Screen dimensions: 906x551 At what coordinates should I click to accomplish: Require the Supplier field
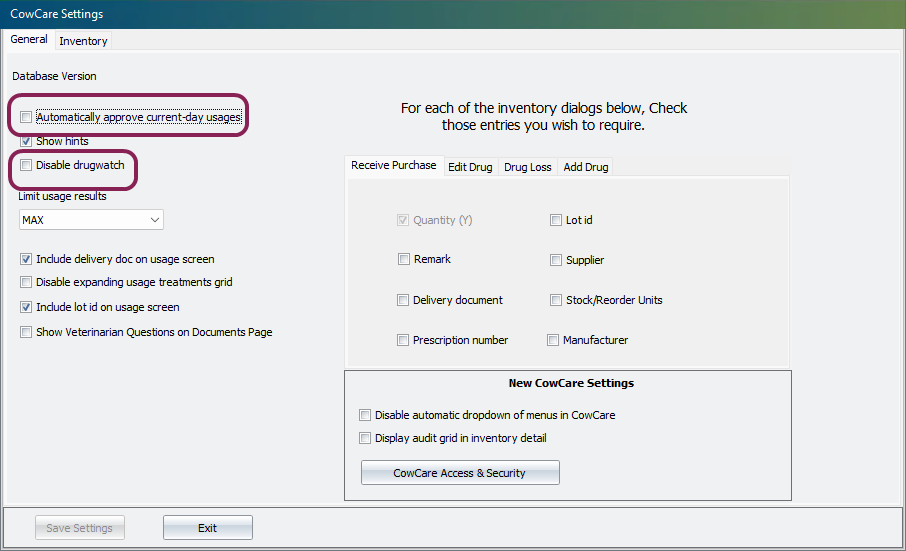(556, 260)
